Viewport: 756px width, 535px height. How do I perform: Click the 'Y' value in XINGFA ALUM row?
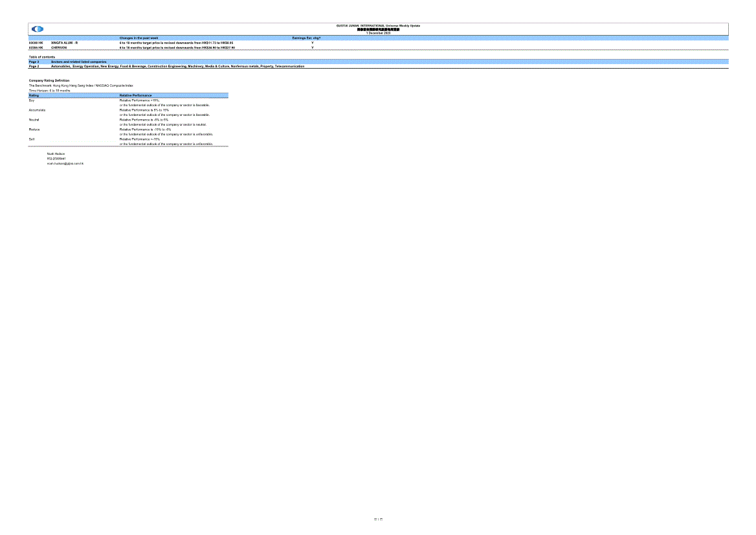click(x=313, y=43)
